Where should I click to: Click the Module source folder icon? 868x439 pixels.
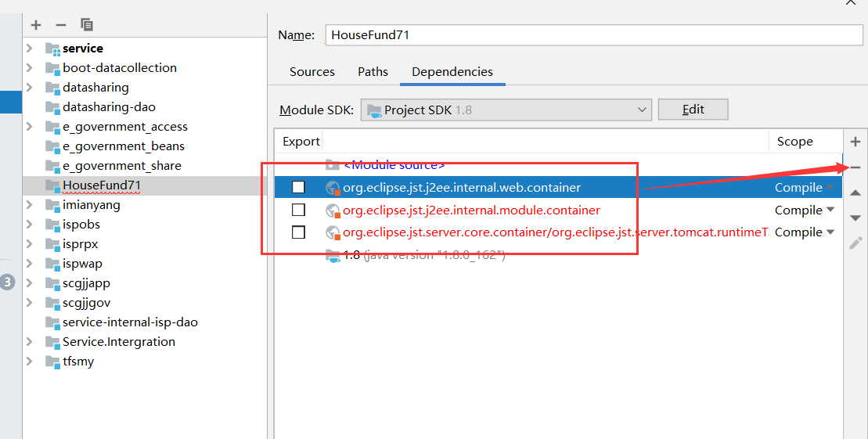333,165
